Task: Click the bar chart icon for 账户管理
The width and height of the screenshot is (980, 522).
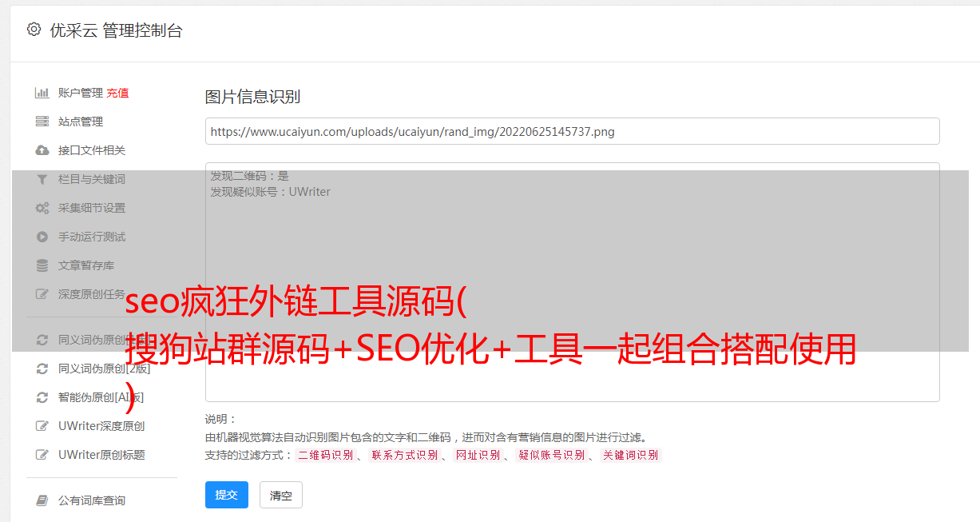Action: coord(42,93)
